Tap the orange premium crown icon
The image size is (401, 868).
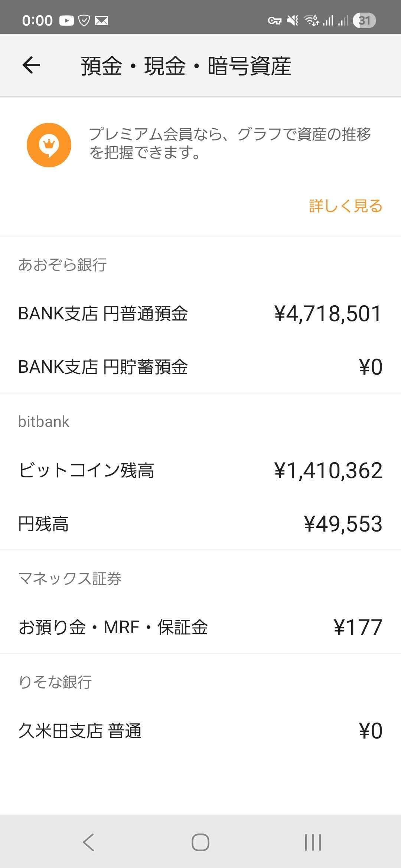[x=49, y=145]
